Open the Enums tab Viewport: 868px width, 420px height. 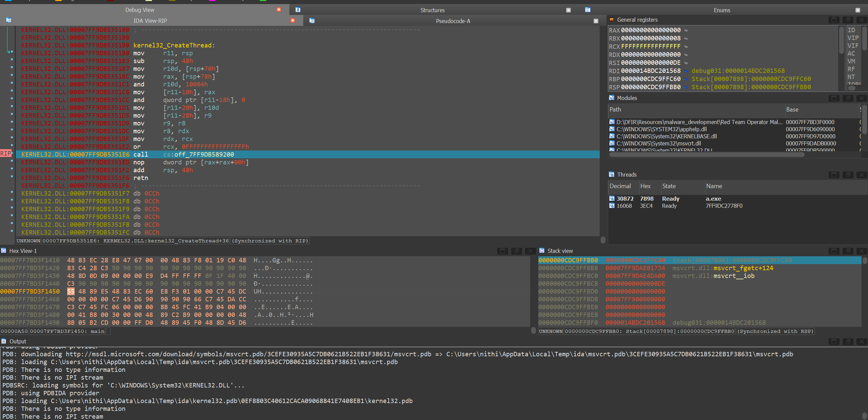pyautogui.click(x=721, y=10)
